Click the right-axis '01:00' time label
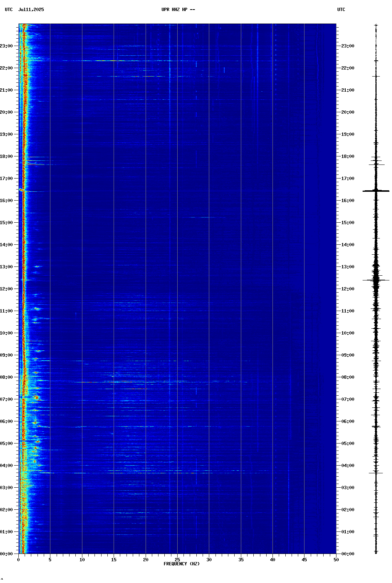This screenshot has height=583, width=392. coord(348,532)
